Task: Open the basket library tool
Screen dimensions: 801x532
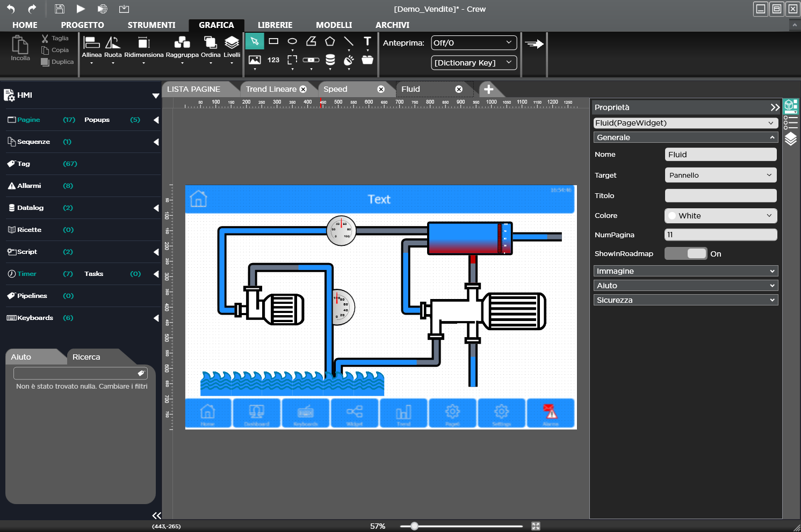Action: click(367, 60)
